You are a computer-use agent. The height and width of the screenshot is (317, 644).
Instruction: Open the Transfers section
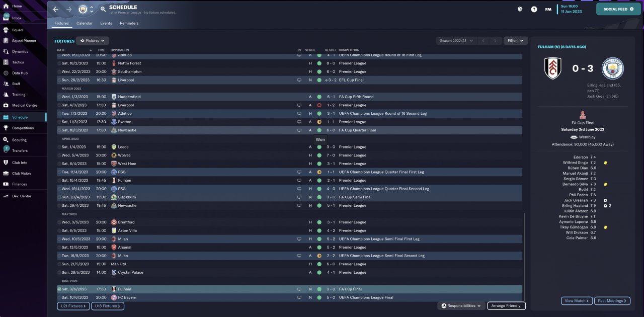pyautogui.click(x=23, y=150)
